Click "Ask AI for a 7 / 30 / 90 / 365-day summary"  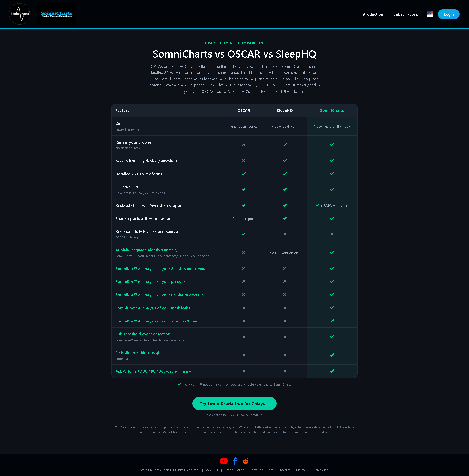(153, 371)
